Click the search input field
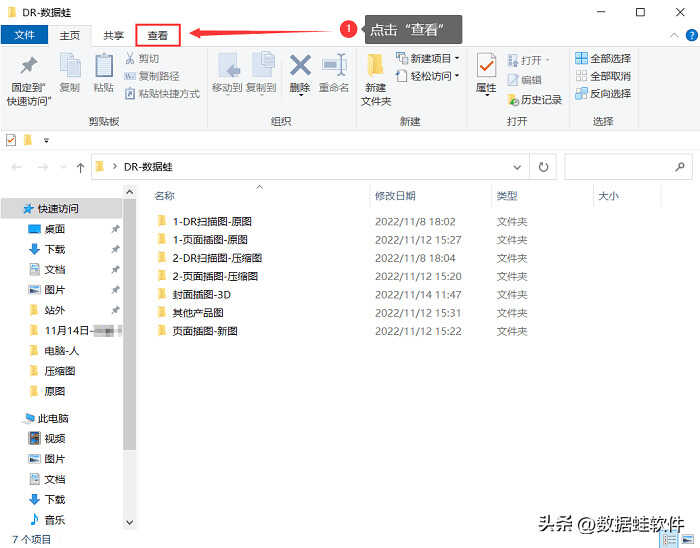This screenshot has width=700, height=548. [620, 167]
